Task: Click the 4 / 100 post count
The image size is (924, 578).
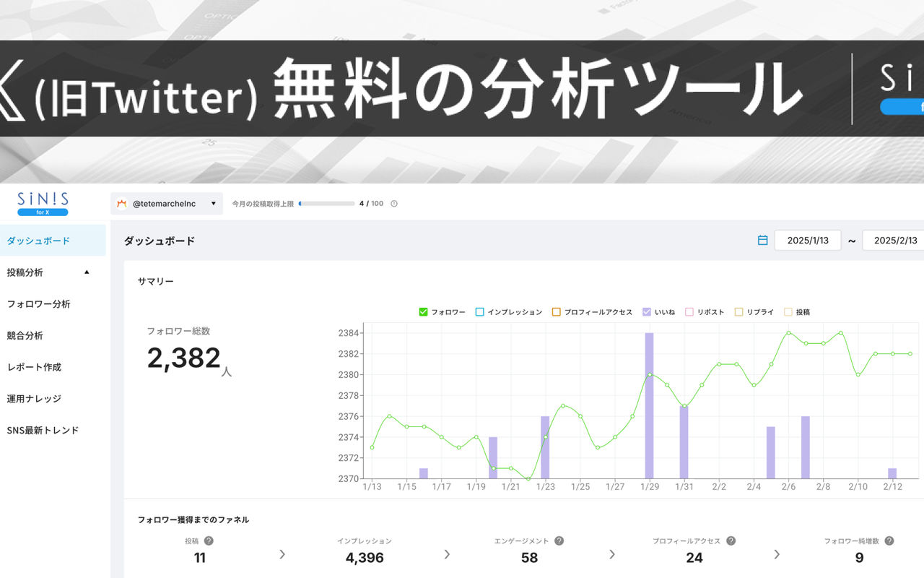Action: point(371,204)
